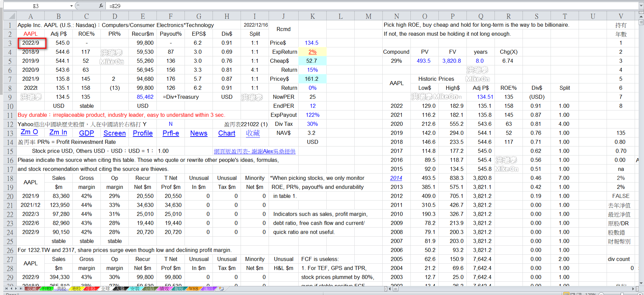Viewport: 644px width, 295px height.
Task: Switch to the 全球 sheet tab
Action: tap(105, 289)
